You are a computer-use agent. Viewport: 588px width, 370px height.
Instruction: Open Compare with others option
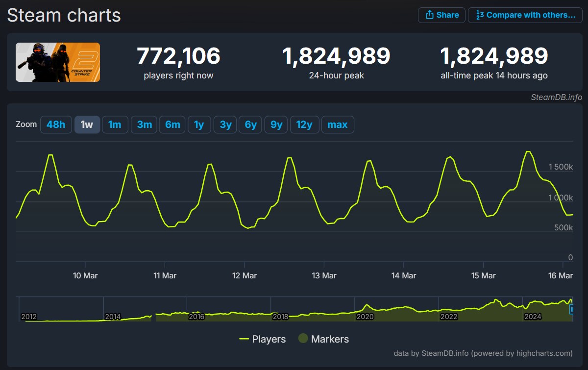525,15
